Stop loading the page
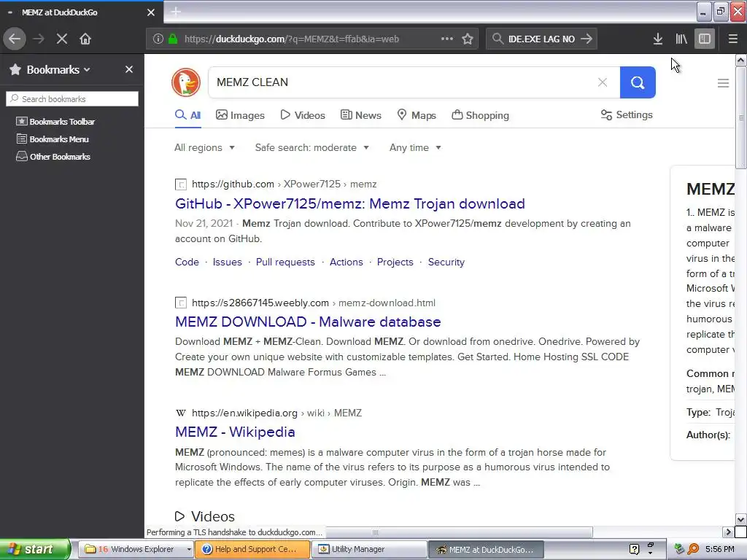 tap(62, 39)
